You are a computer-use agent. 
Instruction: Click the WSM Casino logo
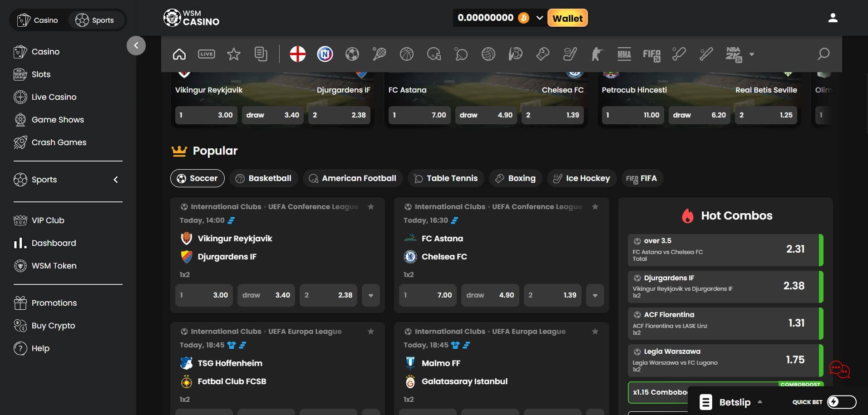pyautogui.click(x=191, y=18)
